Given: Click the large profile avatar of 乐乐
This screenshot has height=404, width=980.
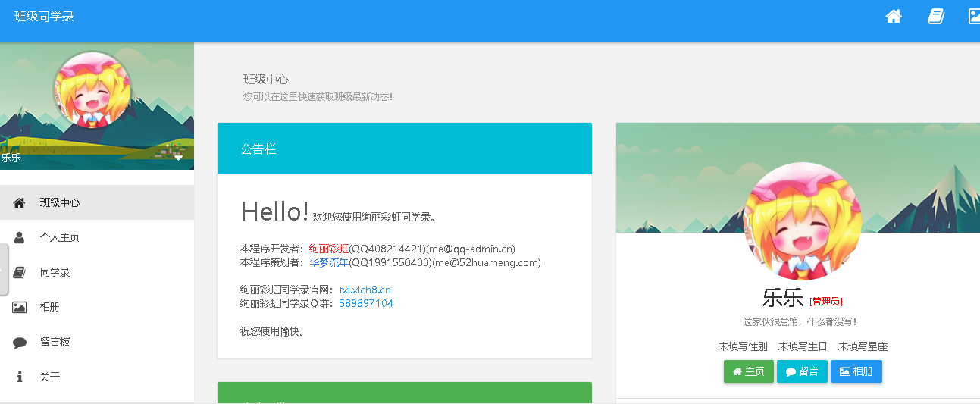Looking at the screenshot, I should 803,221.
